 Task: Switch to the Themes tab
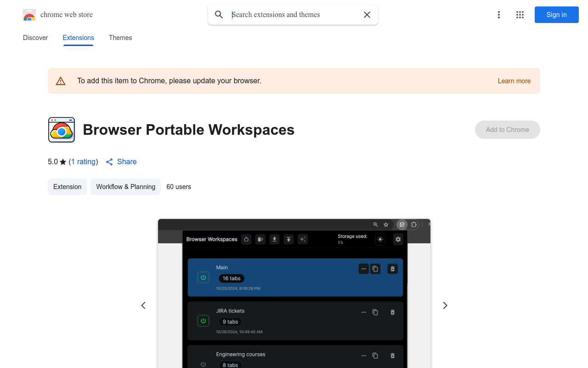point(120,38)
